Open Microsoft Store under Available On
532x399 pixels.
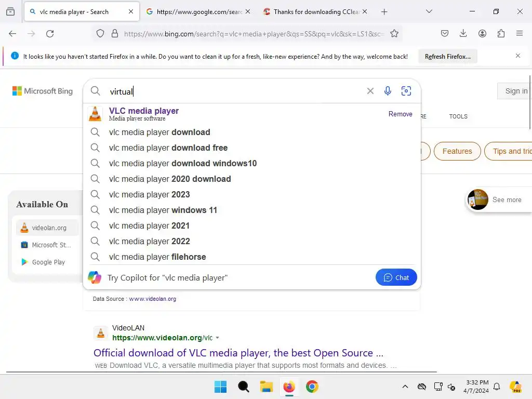point(47,245)
